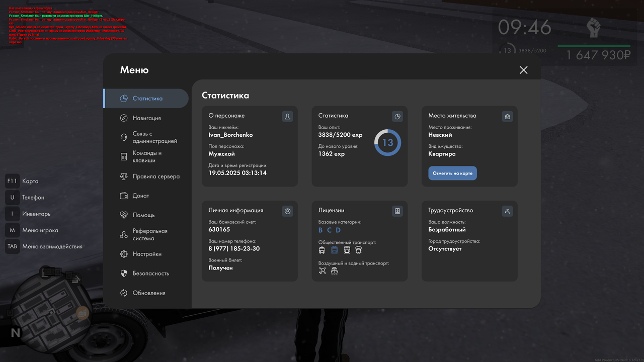Click the headset icon for admin contact

124,137
